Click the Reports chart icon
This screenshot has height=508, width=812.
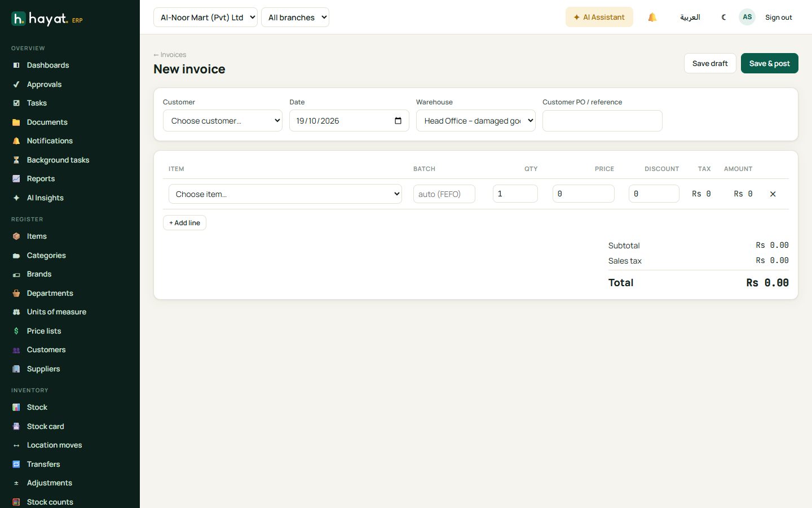tap(16, 179)
